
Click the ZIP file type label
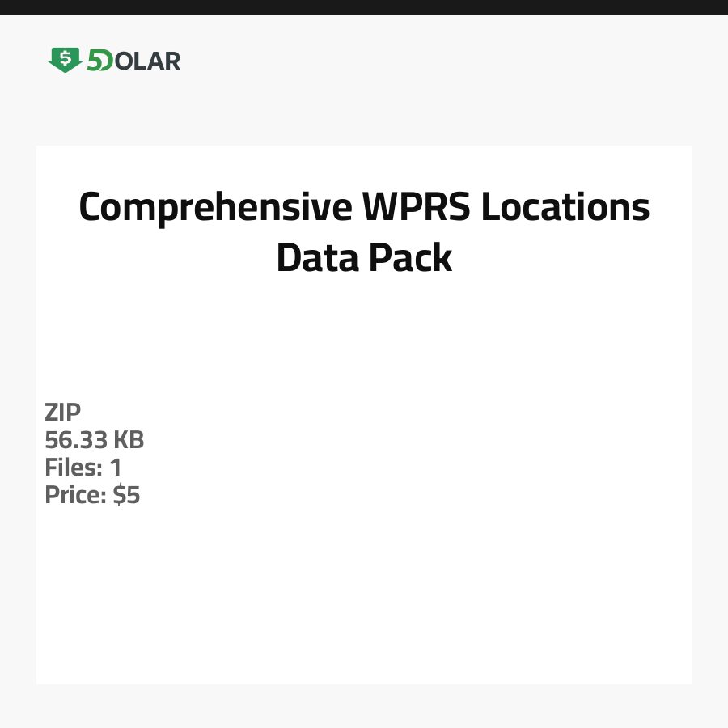pos(63,413)
